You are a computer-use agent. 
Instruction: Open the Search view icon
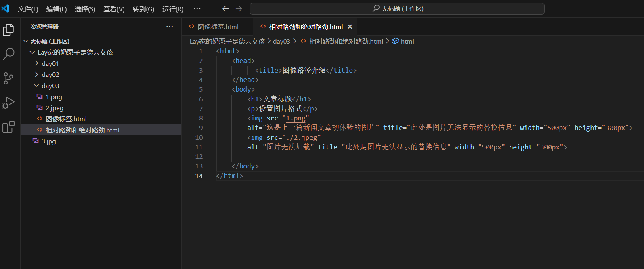8,54
